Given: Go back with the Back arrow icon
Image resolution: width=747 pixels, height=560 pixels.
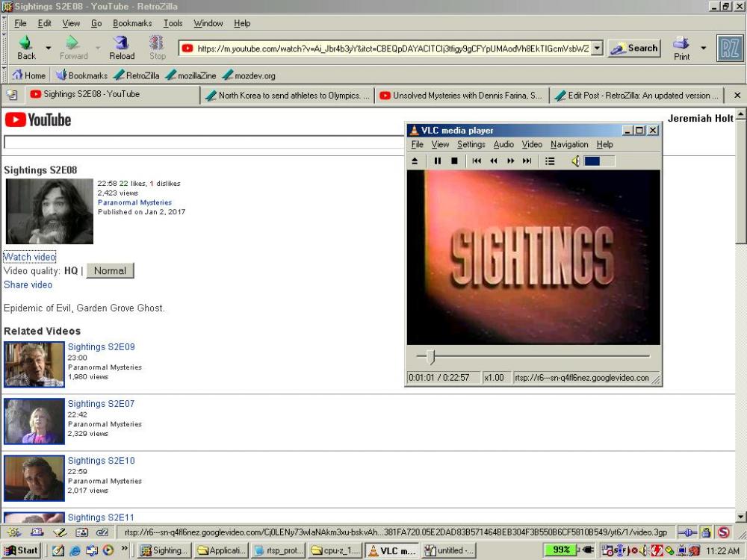Looking at the screenshot, I should coord(25,43).
